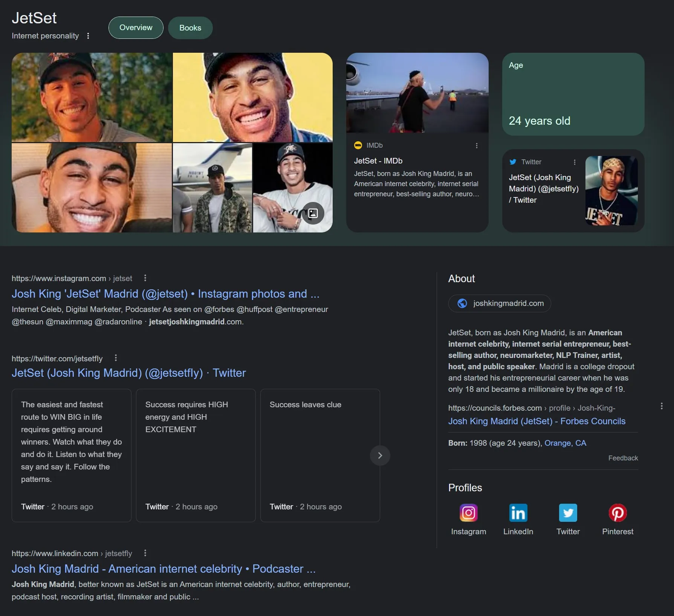Click the https://twitter.com/jetsetfly URL text

click(57, 358)
